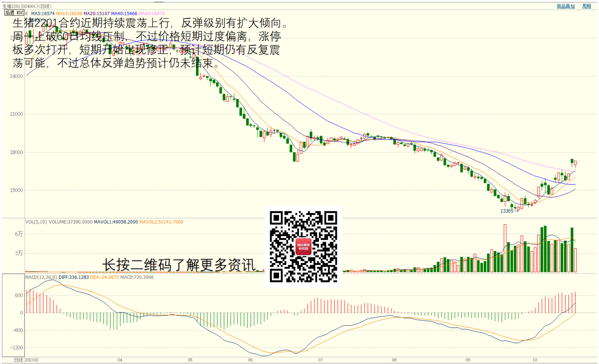
Task: Select the purple MA20:15107 indicator label
Action: point(96,14)
